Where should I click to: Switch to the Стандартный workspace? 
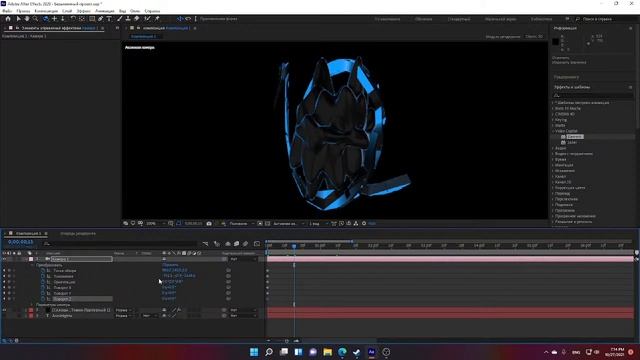point(458,19)
